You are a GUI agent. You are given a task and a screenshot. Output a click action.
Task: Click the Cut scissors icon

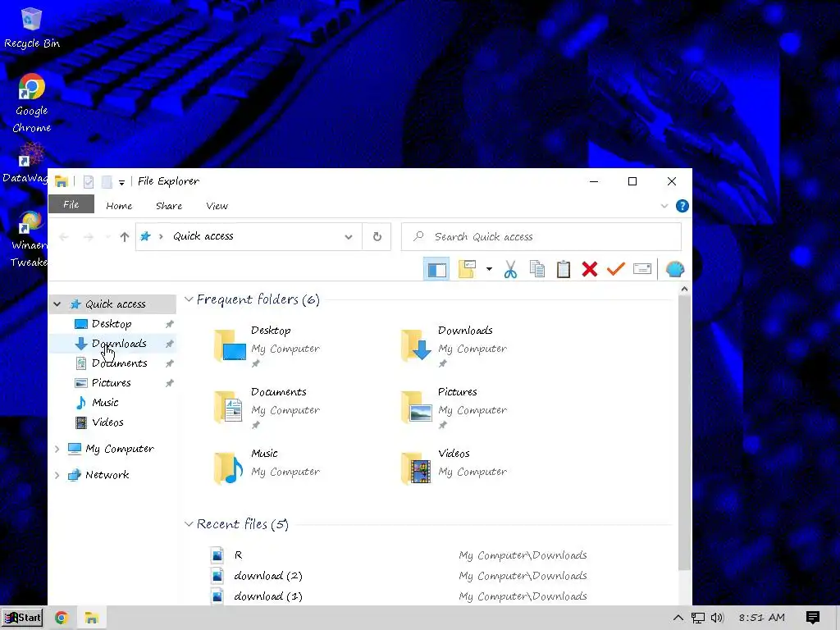click(510, 269)
